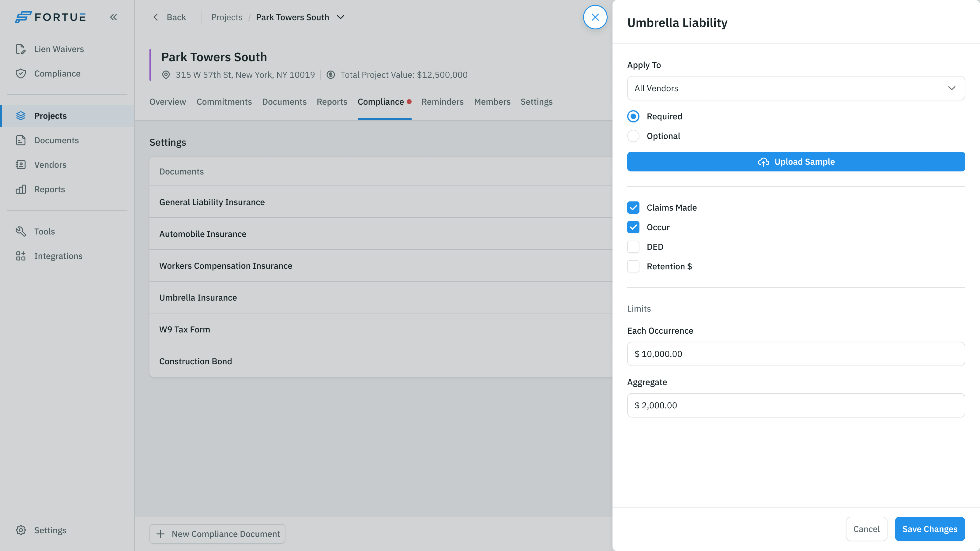Click the Fortue logo
The height and width of the screenshot is (551, 980).
coord(50,17)
